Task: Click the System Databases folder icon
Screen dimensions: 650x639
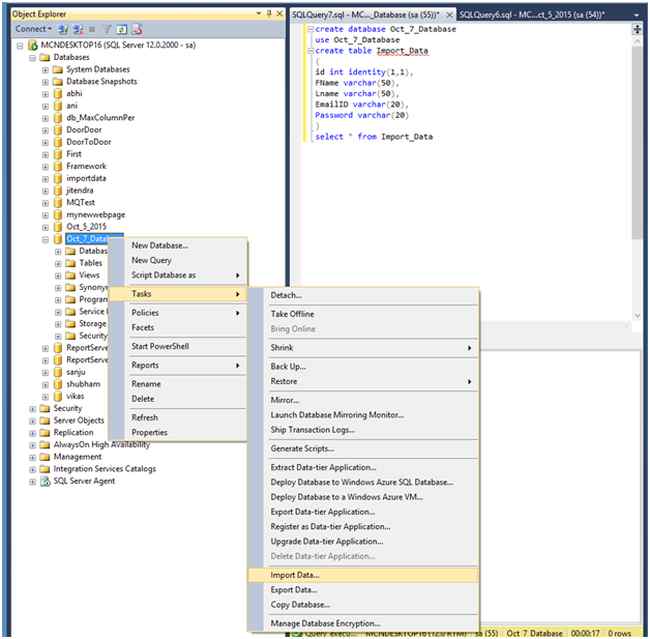Action: coord(58,69)
